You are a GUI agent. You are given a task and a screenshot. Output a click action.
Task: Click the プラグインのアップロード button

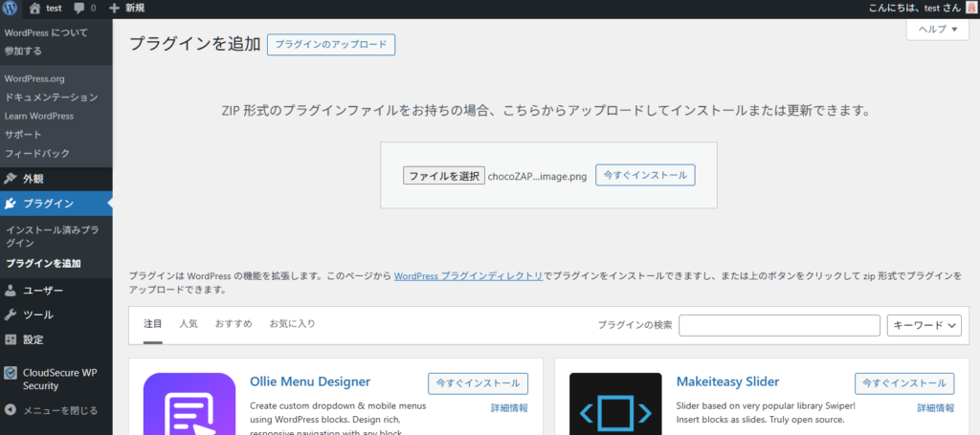pos(331,45)
